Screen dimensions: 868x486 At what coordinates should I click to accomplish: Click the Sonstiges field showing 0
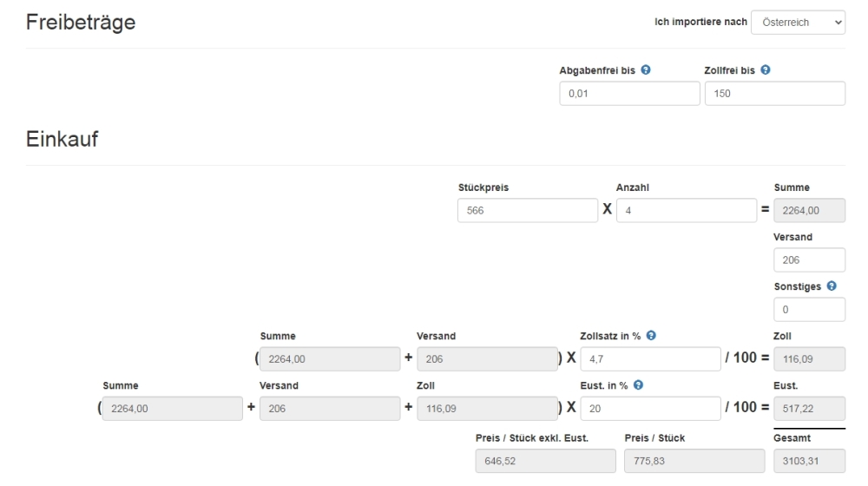pyautogui.click(x=809, y=310)
